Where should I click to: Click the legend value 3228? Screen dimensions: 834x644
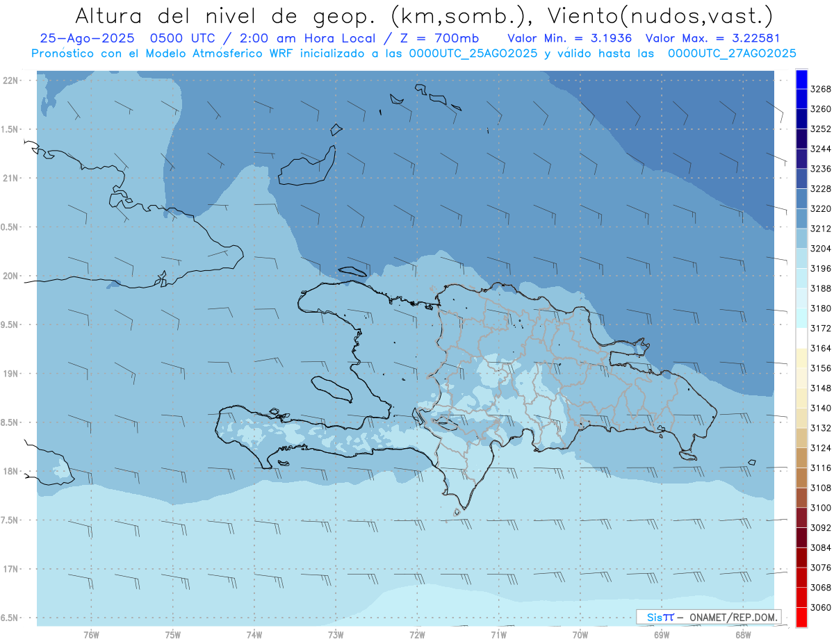click(x=821, y=189)
